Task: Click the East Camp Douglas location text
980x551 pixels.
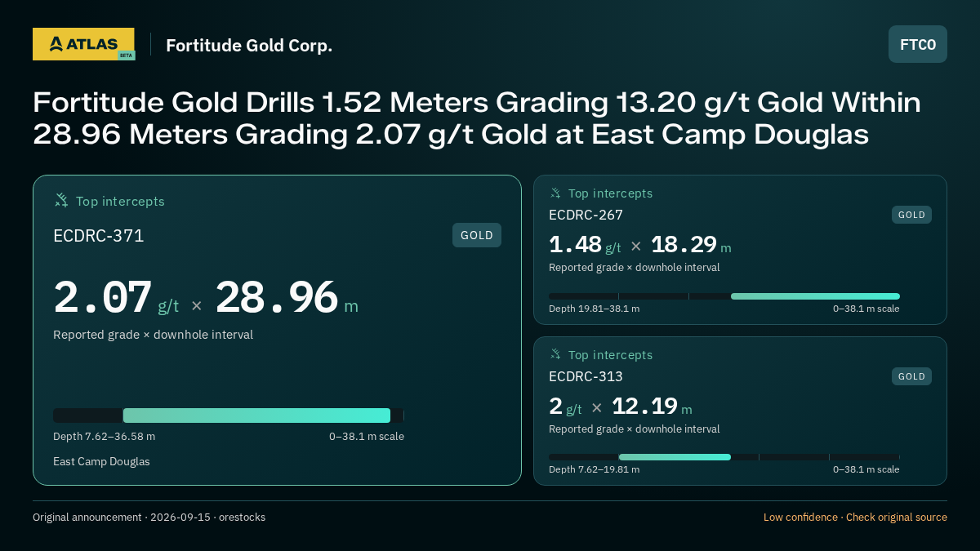Action: [101, 461]
